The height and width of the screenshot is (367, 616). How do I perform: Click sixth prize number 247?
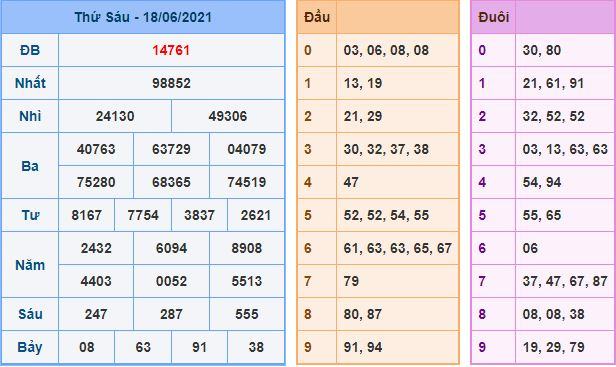tap(96, 314)
